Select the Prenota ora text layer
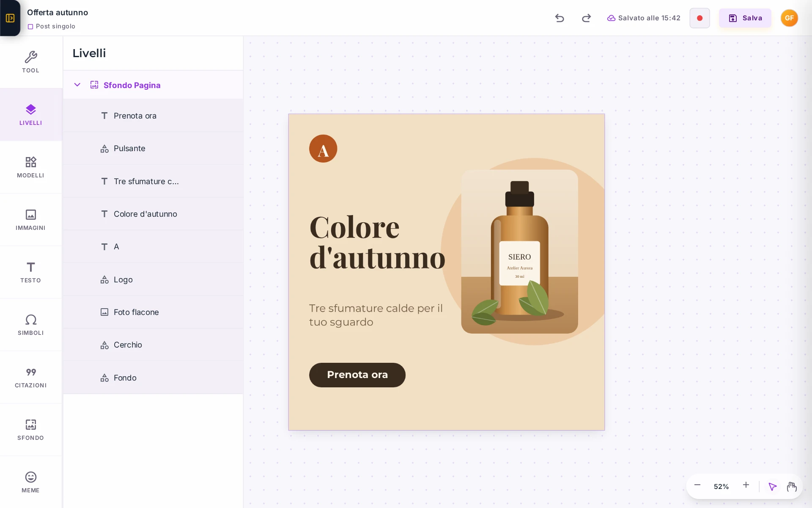Viewport: 812px width, 508px height. pos(153,116)
